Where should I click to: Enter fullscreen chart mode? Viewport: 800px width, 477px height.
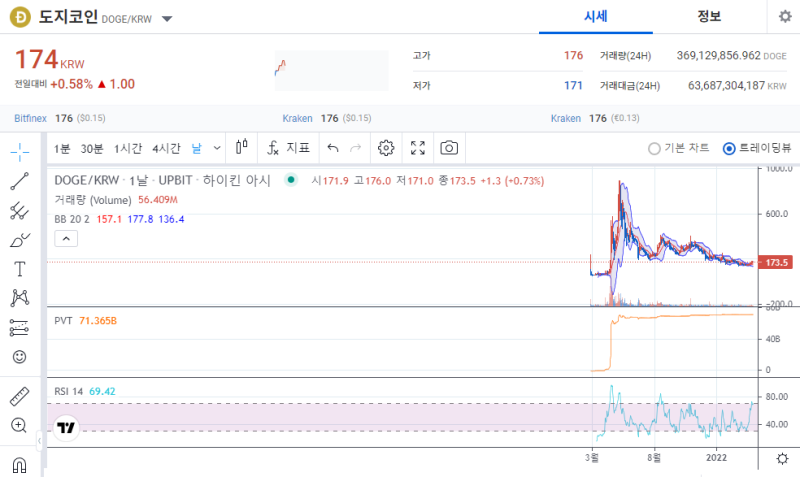click(x=418, y=148)
